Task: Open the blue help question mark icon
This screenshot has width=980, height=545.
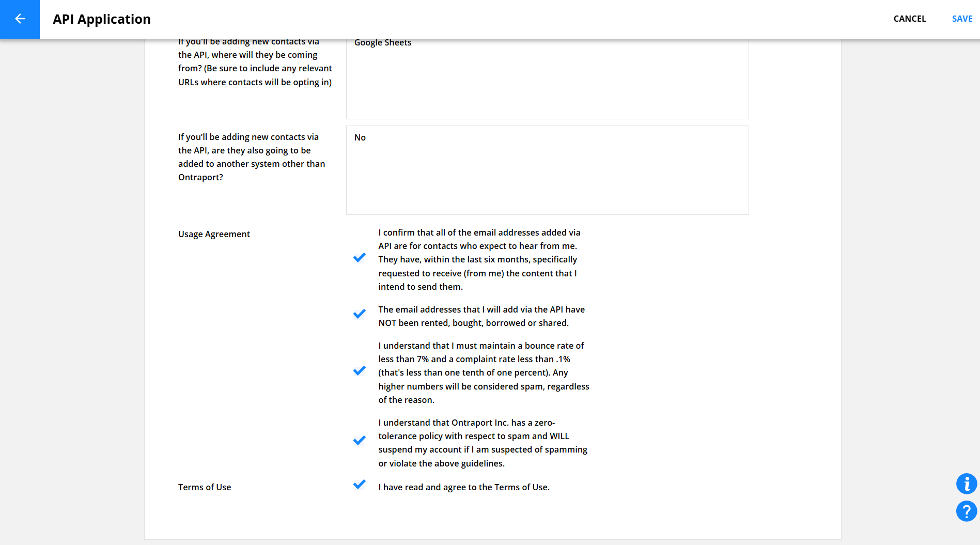Action: tap(966, 511)
